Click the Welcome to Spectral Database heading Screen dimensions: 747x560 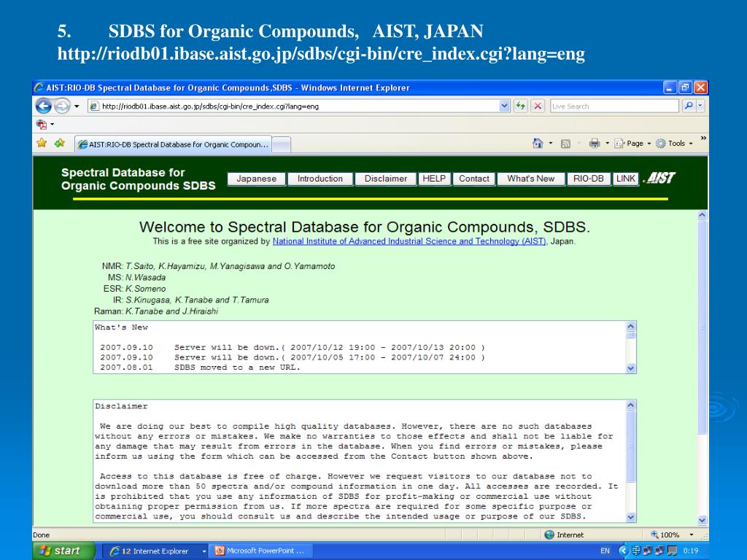[x=365, y=227]
